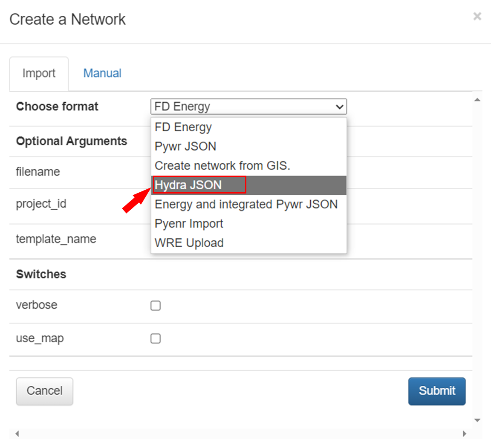Click the scroll left arrow

[17, 434]
